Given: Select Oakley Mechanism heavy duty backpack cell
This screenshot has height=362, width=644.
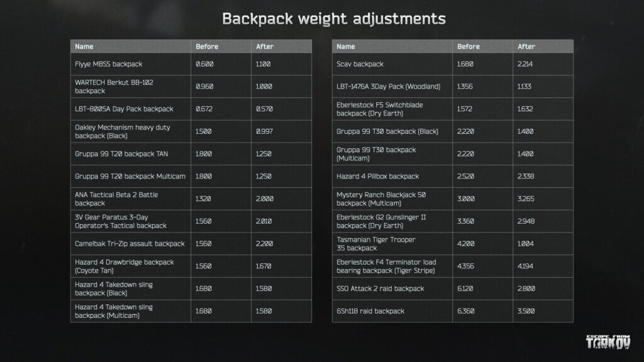Looking at the screenshot, I should pyautogui.click(x=123, y=131).
